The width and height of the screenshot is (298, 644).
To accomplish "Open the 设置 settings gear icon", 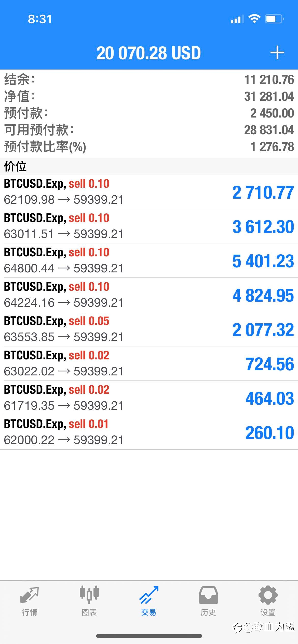I will (x=268, y=595).
